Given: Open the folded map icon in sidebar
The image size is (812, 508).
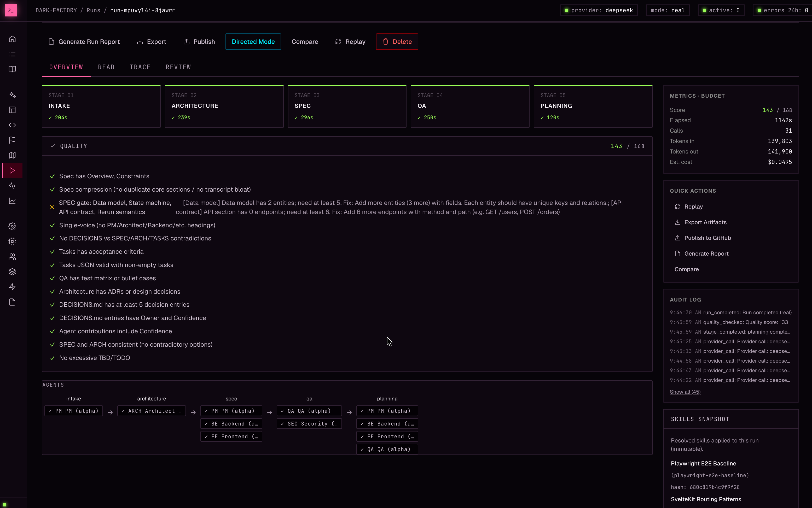Looking at the screenshot, I should tap(12, 155).
